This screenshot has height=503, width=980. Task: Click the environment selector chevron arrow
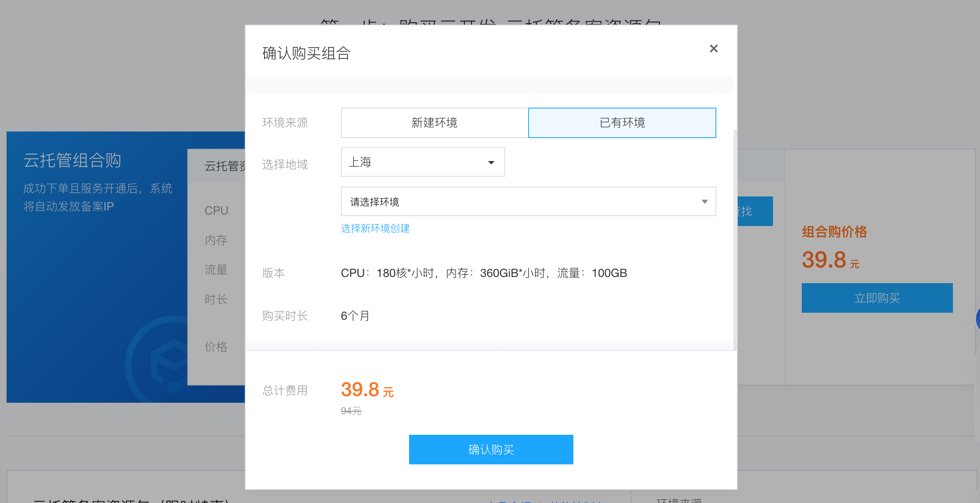(704, 201)
